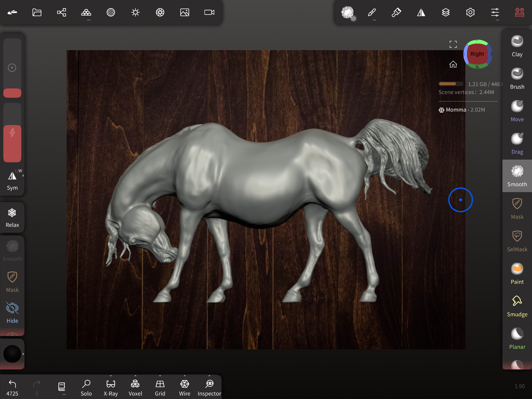Toggle Wire wireframe display
The image size is (532, 399).
pos(185,387)
